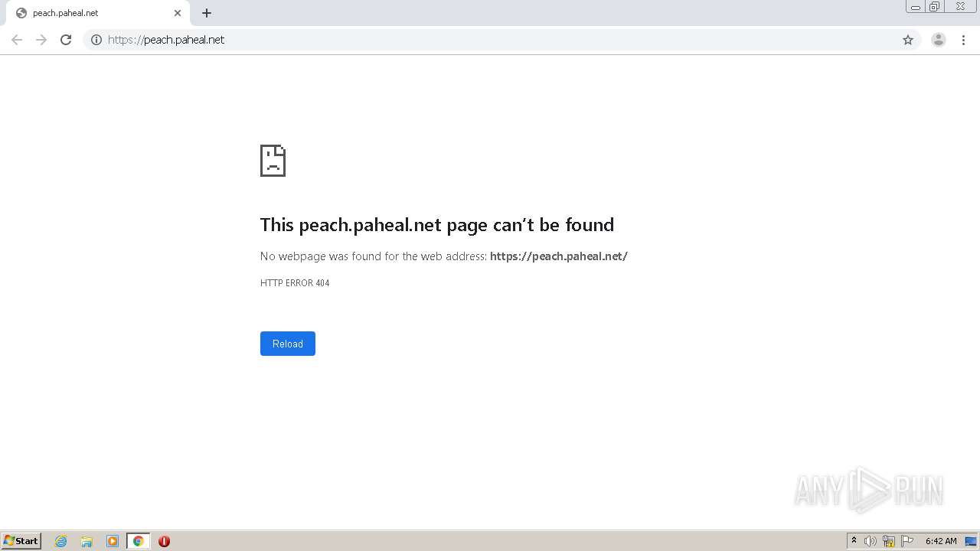Open Windows Media Player from taskbar
This screenshot has height=551, width=980.
click(x=113, y=541)
